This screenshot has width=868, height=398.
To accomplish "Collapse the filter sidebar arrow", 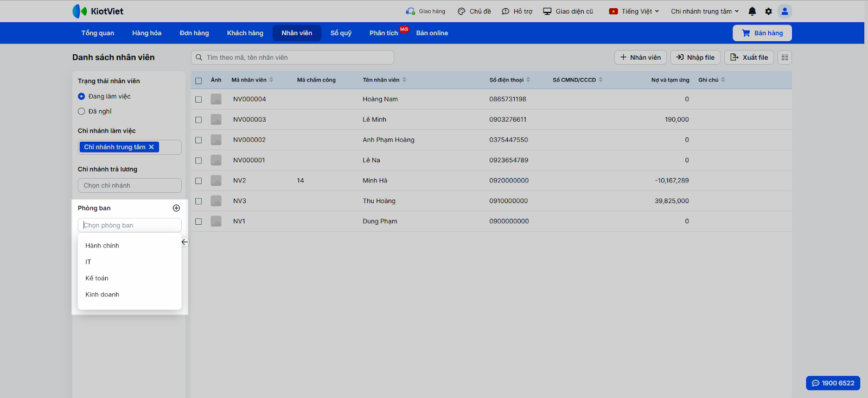I will click(184, 242).
